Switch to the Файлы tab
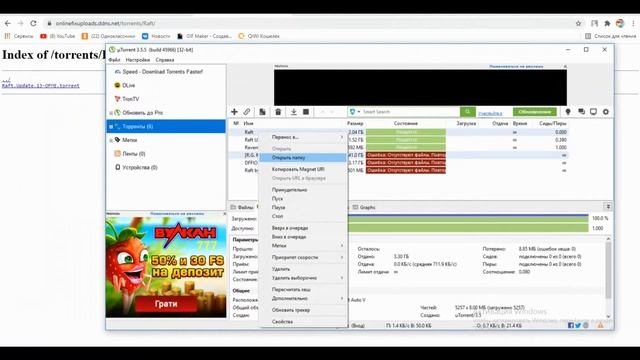 (x=242, y=208)
